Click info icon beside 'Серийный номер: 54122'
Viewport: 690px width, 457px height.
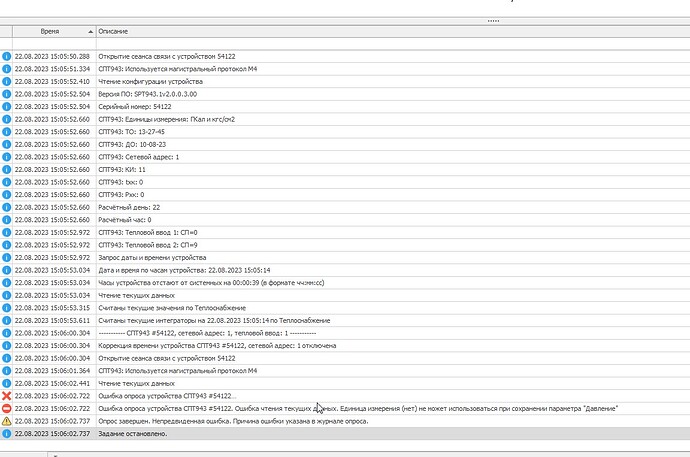click(7, 106)
